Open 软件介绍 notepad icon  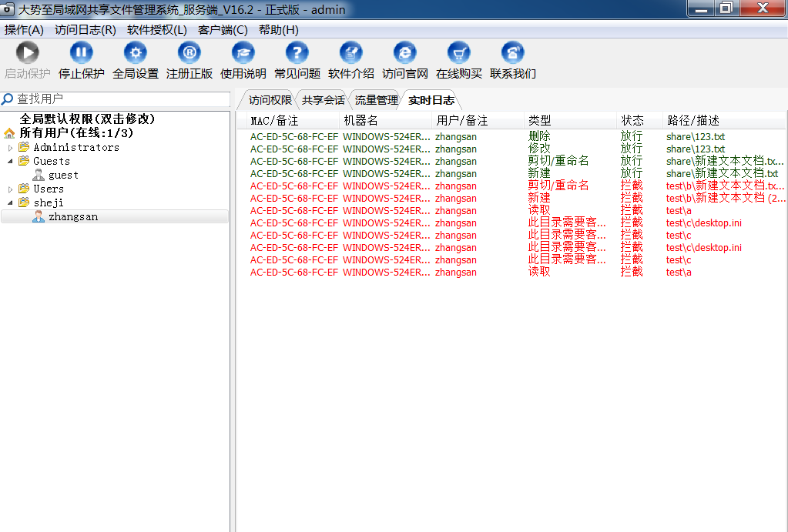(351, 53)
